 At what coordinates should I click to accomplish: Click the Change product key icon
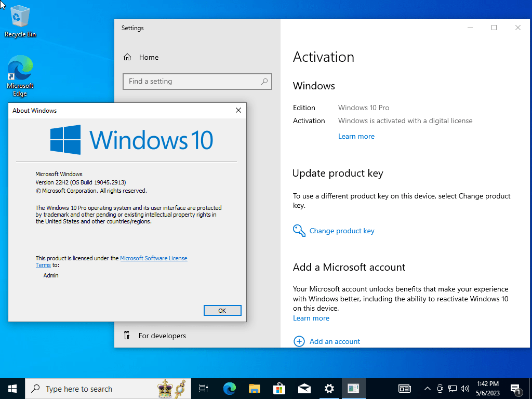299,231
